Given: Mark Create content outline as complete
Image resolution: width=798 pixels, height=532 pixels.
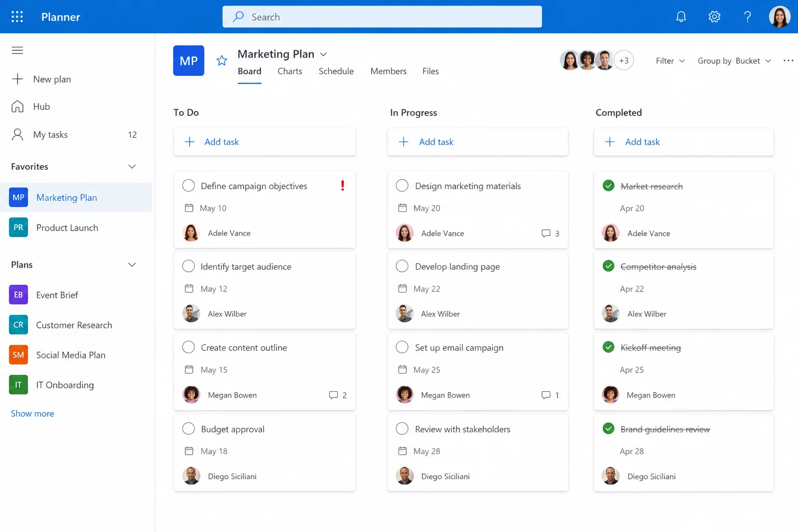Looking at the screenshot, I should coord(189,347).
